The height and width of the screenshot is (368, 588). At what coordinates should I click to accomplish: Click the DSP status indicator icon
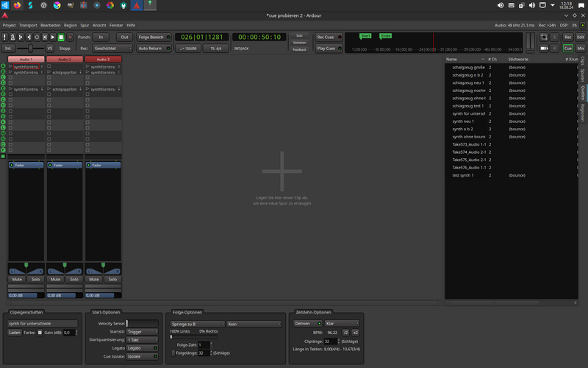point(582,25)
